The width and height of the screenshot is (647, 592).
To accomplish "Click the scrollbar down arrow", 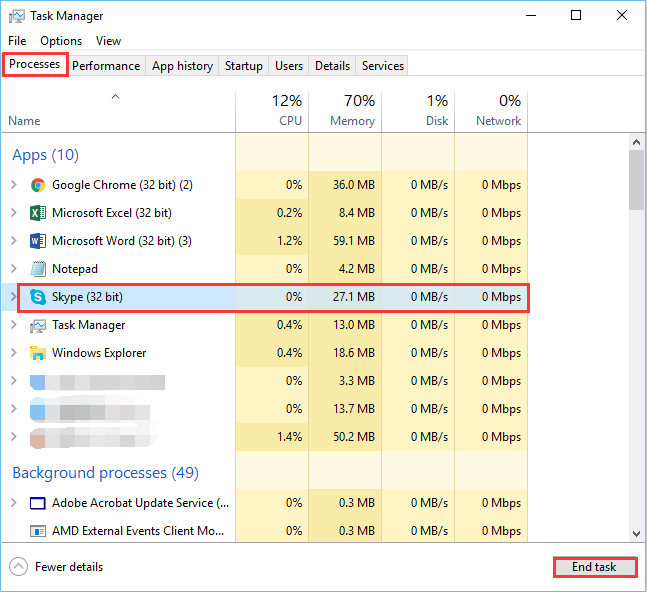I will click(636, 534).
